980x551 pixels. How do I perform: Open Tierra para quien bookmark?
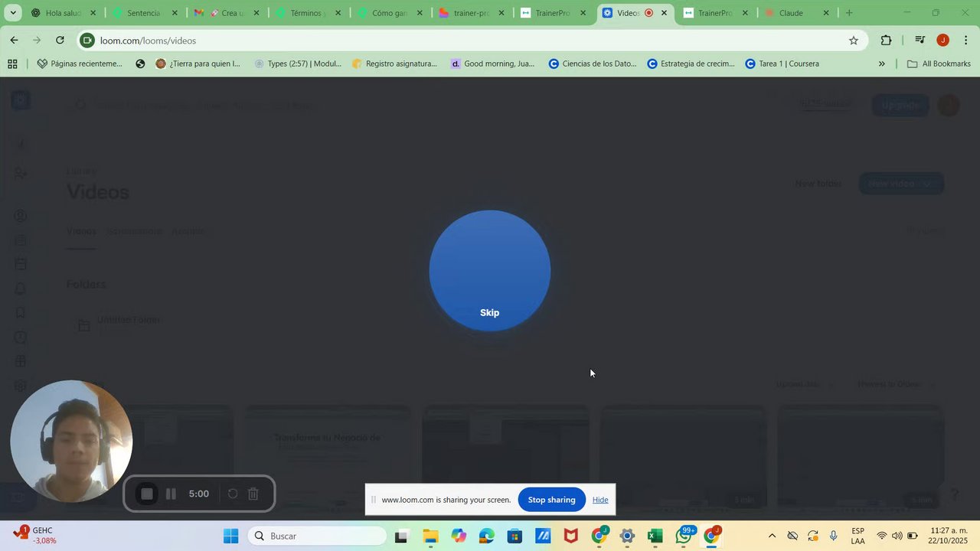click(x=198, y=64)
